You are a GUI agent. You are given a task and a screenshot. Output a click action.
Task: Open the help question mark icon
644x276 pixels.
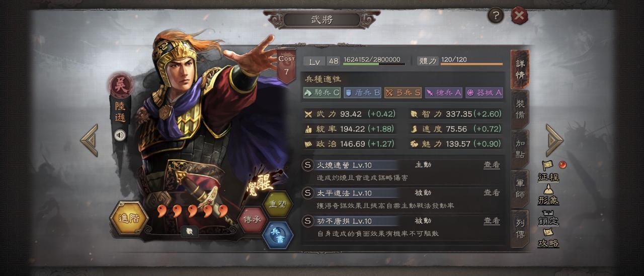(496, 16)
